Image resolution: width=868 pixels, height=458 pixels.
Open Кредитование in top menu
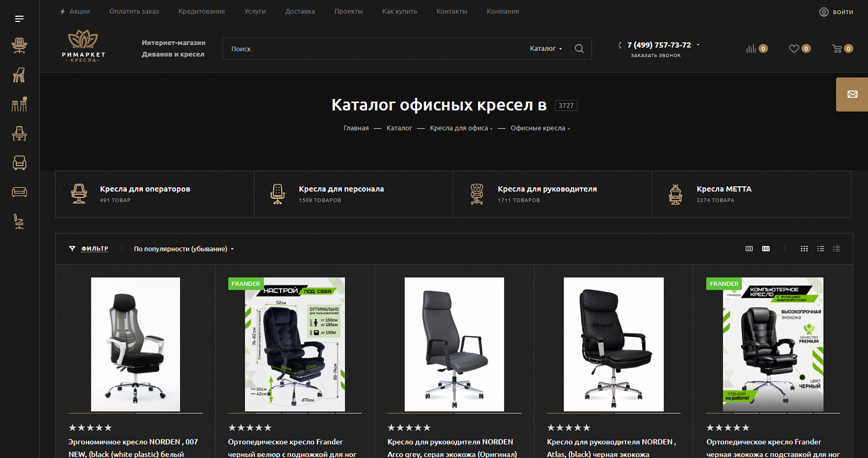coord(202,12)
